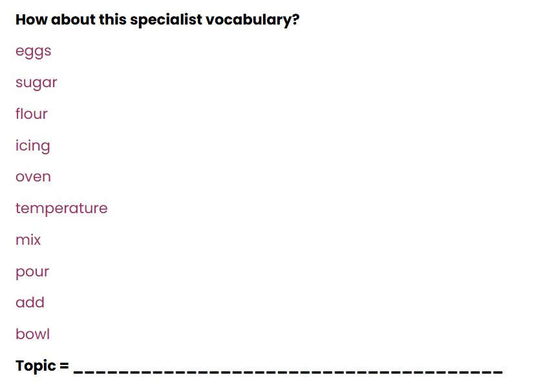Viewport: 543px width, 392px height.
Task: Click on the word "mix"
Action: pyautogui.click(x=28, y=240)
